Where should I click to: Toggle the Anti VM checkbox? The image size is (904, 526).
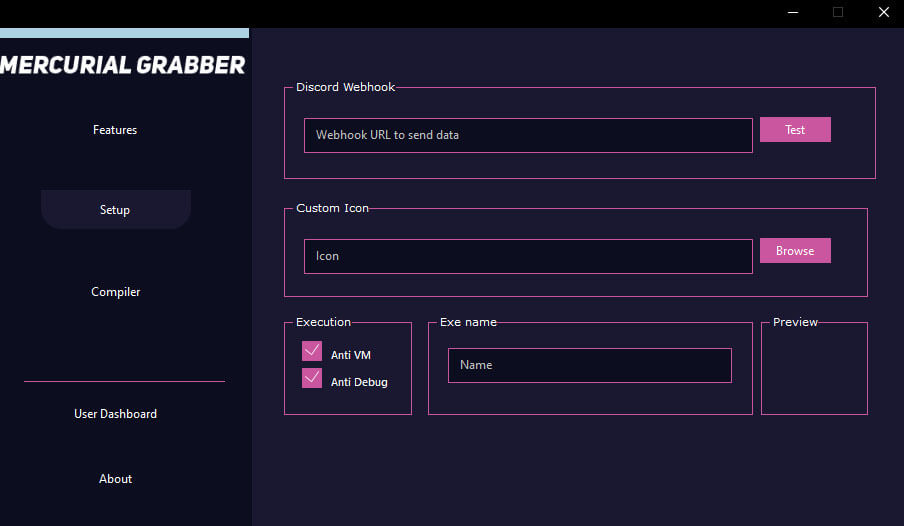tap(312, 351)
